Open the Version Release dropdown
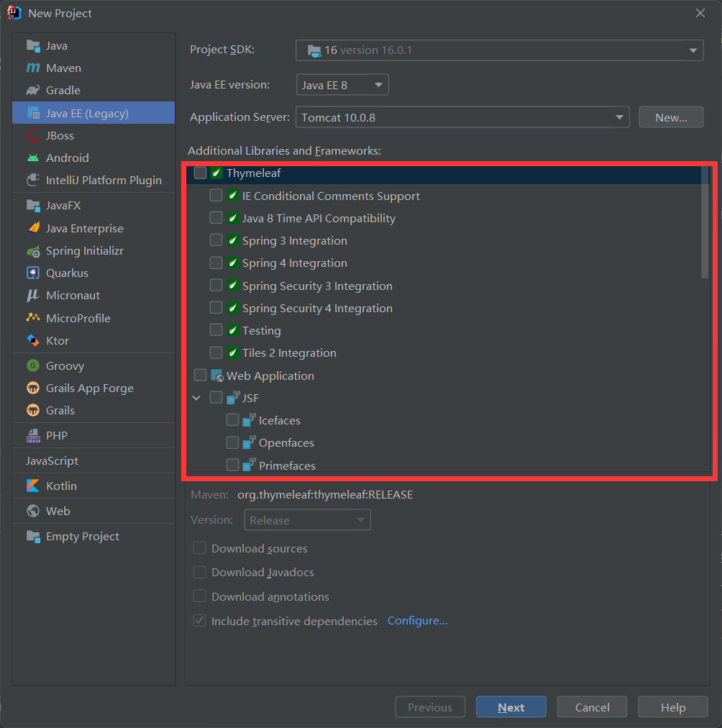Image resolution: width=722 pixels, height=728 pixels. pos(308,520)
